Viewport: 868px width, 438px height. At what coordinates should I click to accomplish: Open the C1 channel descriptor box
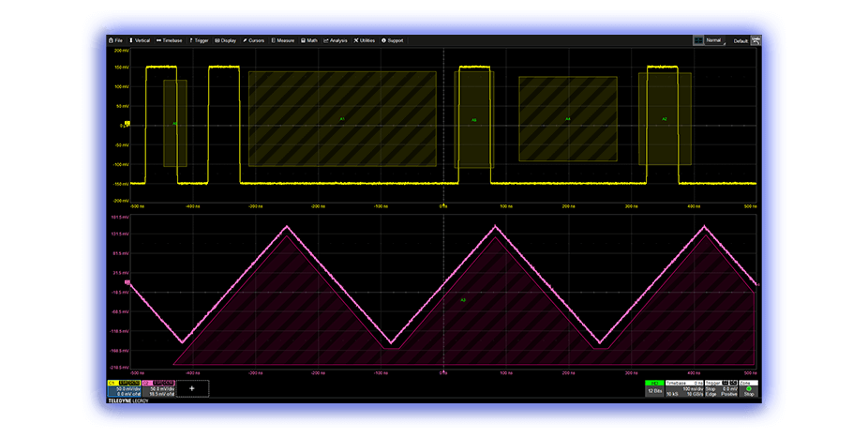click(x=125, y=388)
